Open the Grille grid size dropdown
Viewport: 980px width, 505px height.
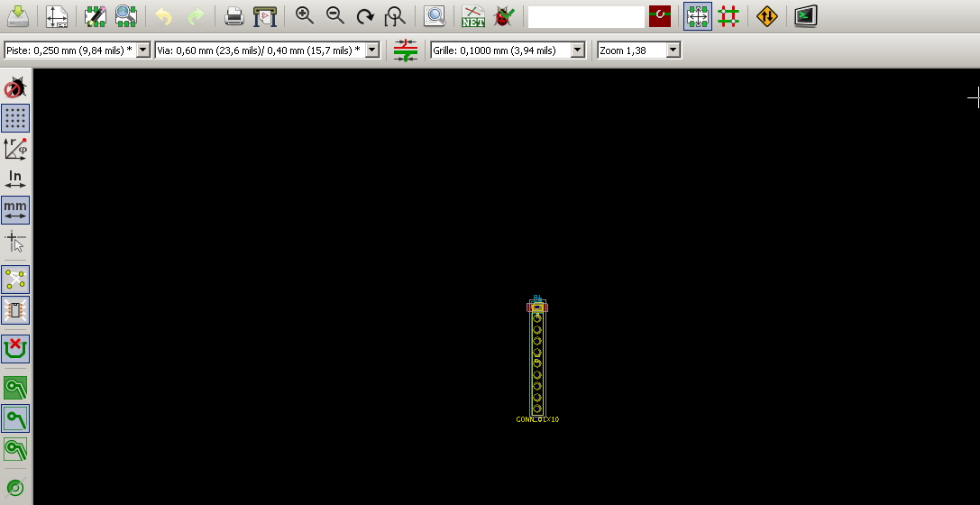578,50
